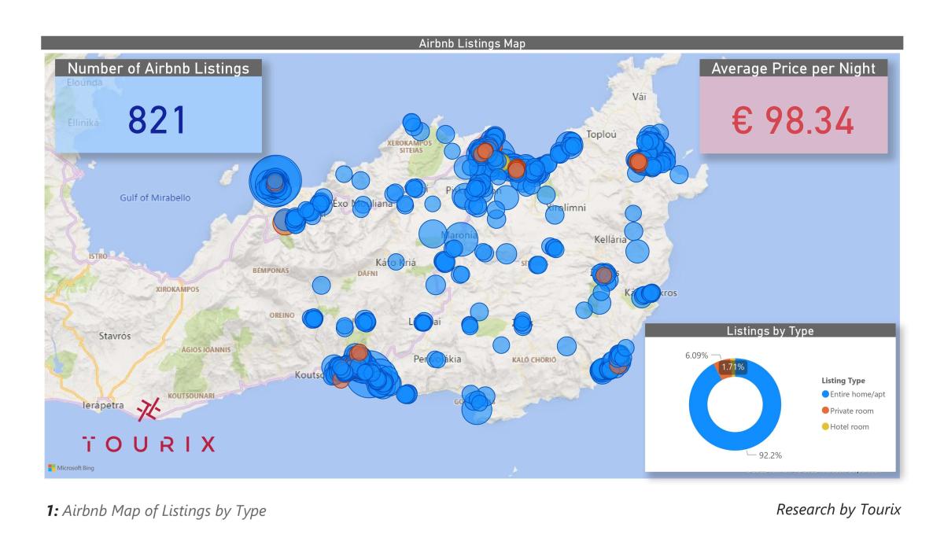The width and height of the screenshot is (944, 560).
Task: Click the Airbnb Map of Listings by Type caption
Action: click(x=164, y=511)
